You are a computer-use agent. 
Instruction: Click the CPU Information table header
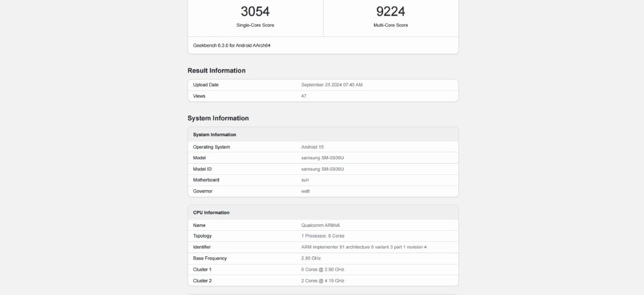tap(211, 212)
